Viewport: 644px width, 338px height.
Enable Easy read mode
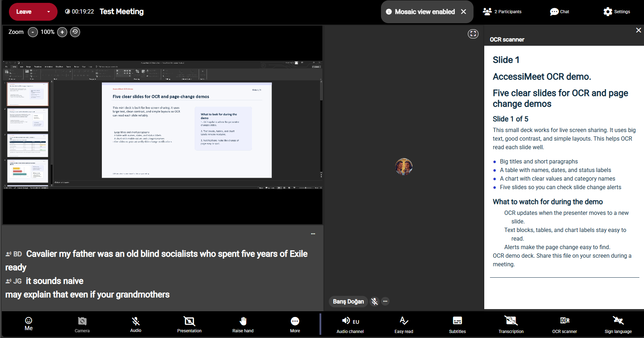tap(404, 325)
